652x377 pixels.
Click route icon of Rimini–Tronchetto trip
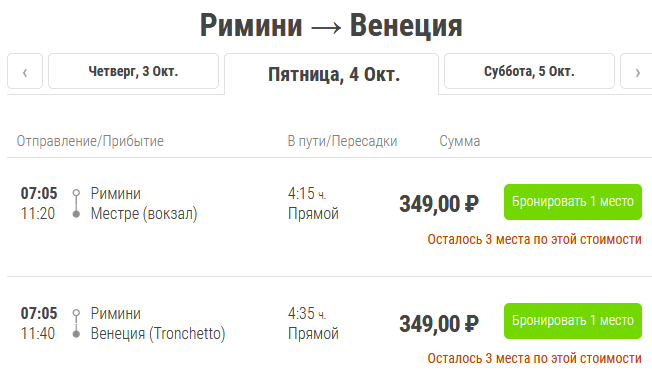pos(76,323)
